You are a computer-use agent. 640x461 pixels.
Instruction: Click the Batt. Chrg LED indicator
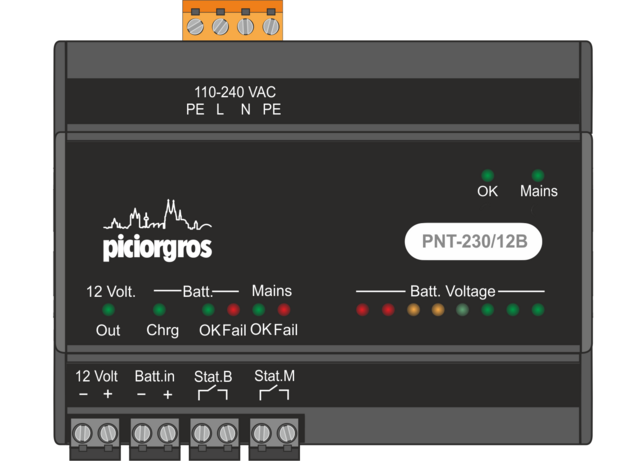pyautogui.click(x=159, y=310)
